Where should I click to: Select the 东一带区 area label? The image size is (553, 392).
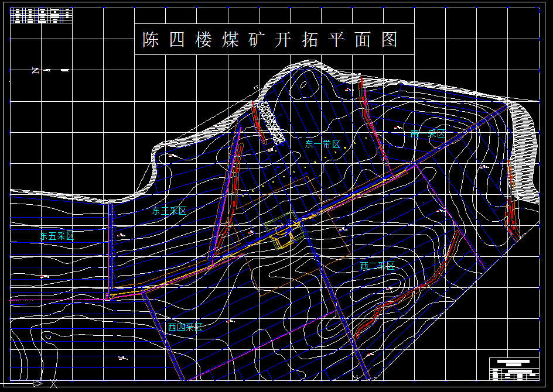pyautogui.click(x=323, y=143)
